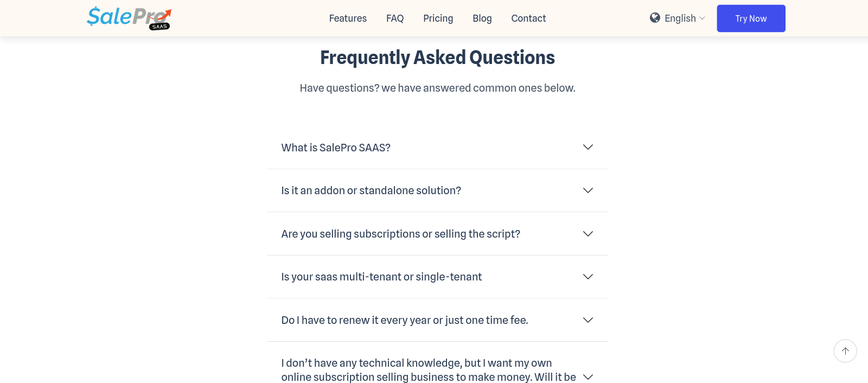Click chevron next to renew every year question
Viewport: 868px width, 383px height.
pos(588,320)
